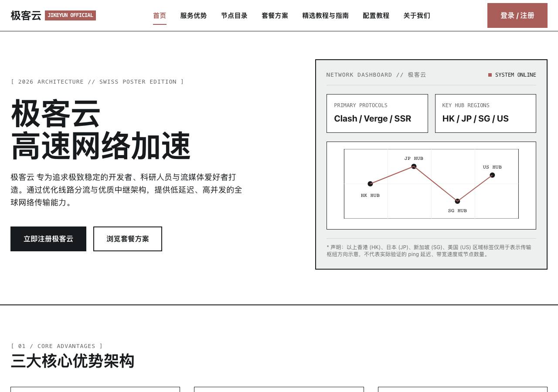Click the KEY HUB REGIONS label
The height and width of the screenshot is (392, 558).
(466, 105)
